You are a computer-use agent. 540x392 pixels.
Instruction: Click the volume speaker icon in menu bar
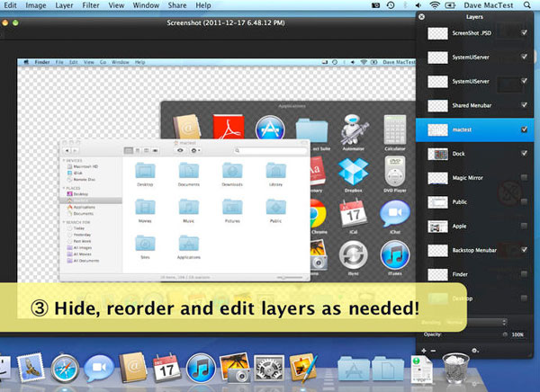click(418, 5)
